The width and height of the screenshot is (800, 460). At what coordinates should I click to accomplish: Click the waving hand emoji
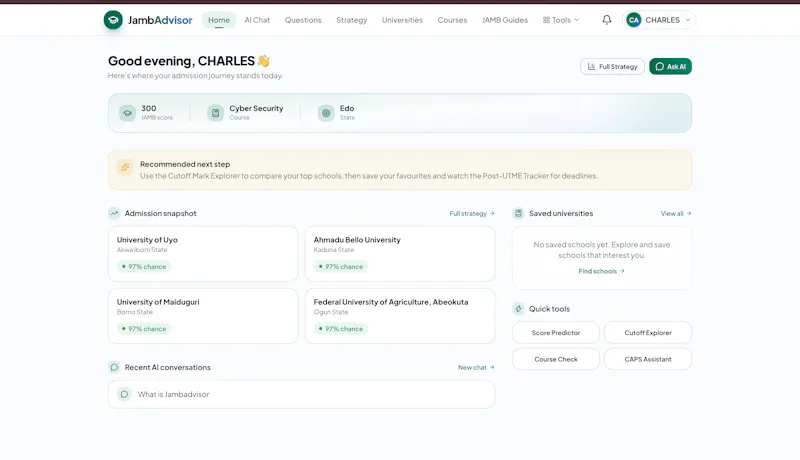(264, 61)
